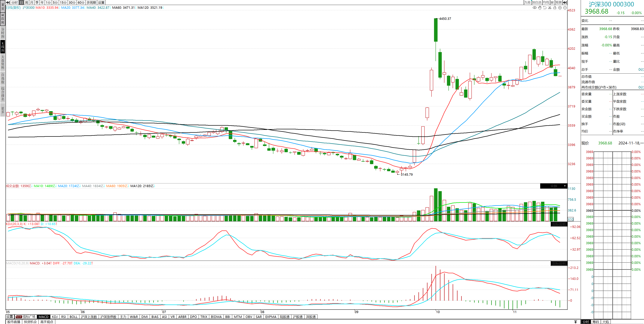
Task: Select the BIAS indicator tab
Action: (155, 317)
